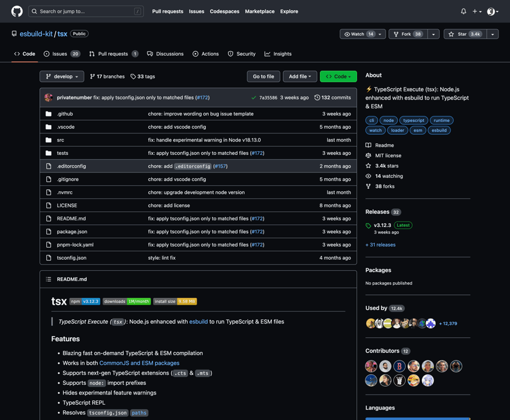Viewport: 510px width, 420px height.
Task: Click the 132 commits history icon
Action: point(317,98)
